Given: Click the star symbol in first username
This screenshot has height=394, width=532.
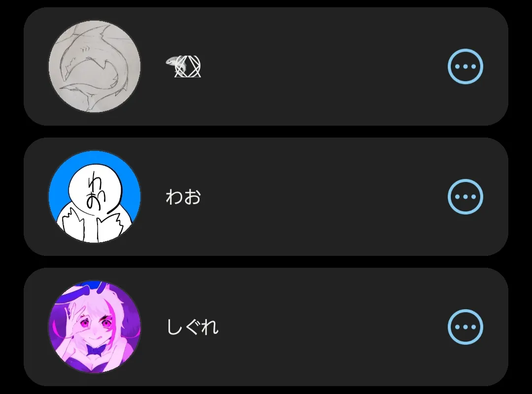Looking at the screenshot, I should (188, 66).
